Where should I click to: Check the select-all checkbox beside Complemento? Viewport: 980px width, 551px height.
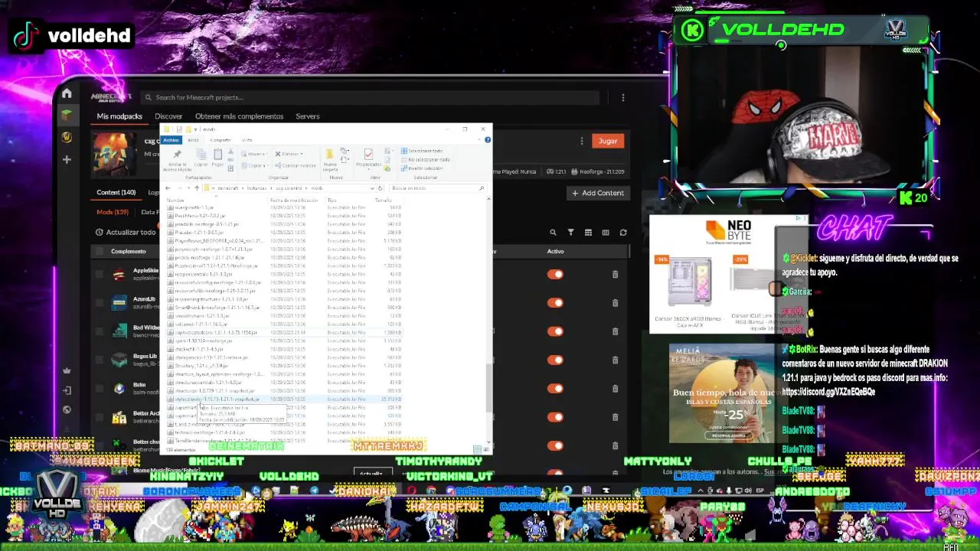pos(99,251)
